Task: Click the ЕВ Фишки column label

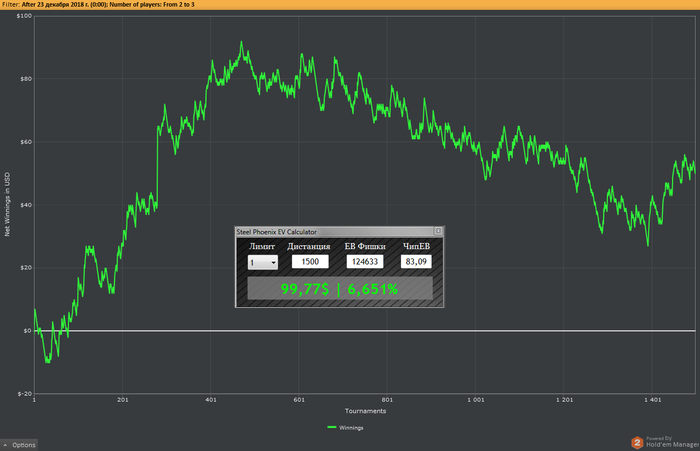Action: (x=365, y=246)
